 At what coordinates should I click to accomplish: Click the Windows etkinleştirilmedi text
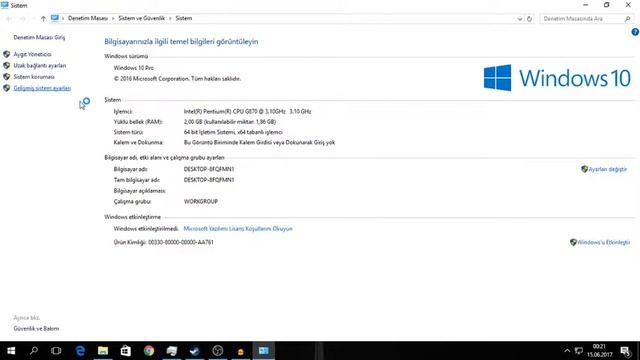click(146, 229)
